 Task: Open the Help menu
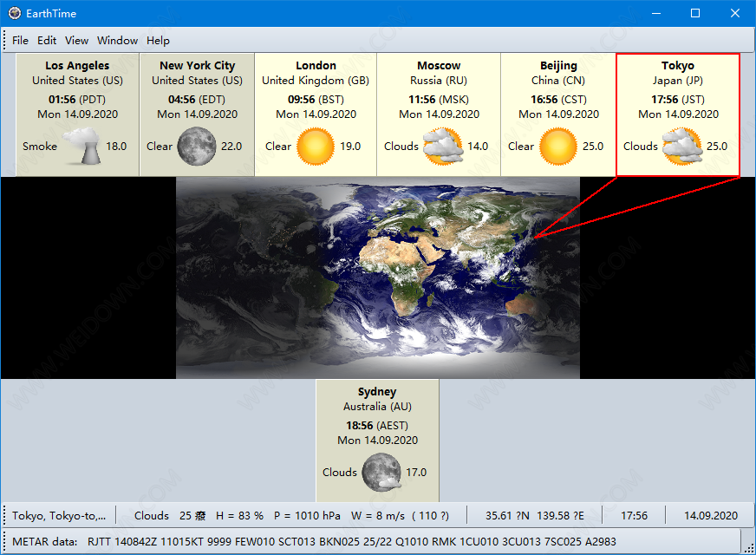158,41
